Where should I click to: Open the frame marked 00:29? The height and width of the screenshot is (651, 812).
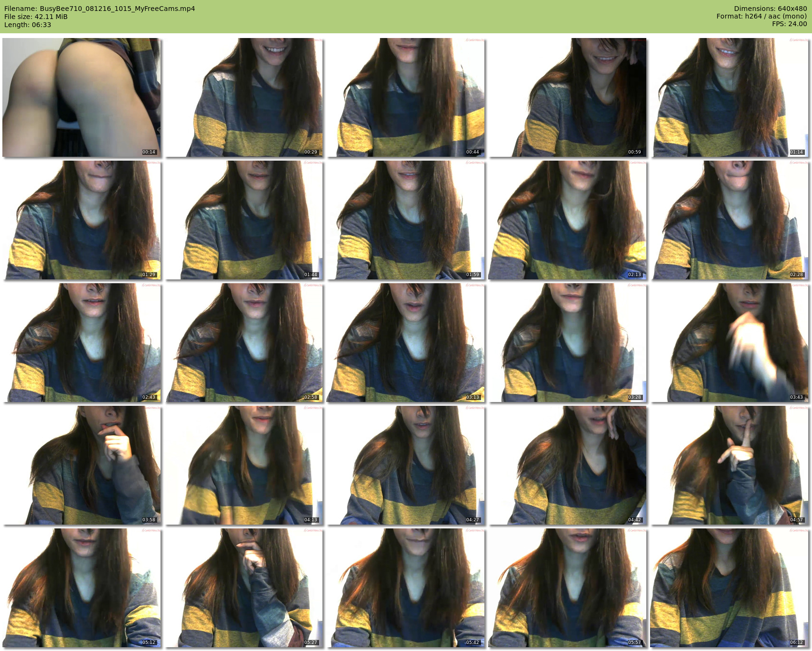pos(244,97)
